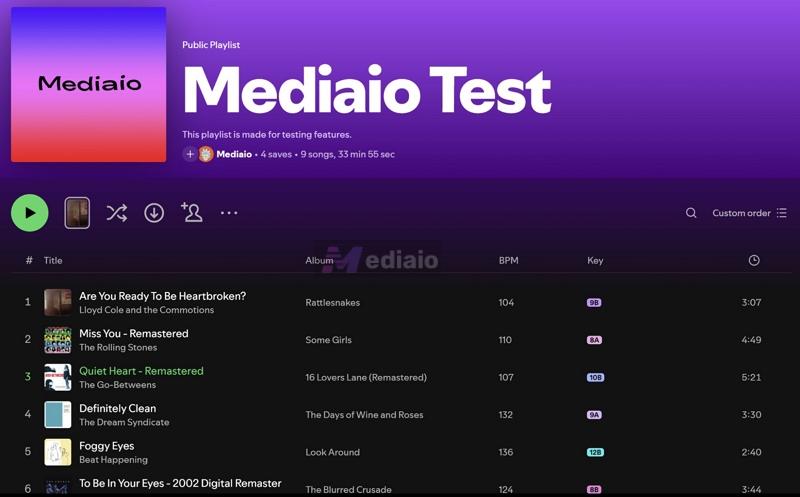The image size is (800, 497).
Task: Click the 2:40 duration
Action: click(751, 452)
